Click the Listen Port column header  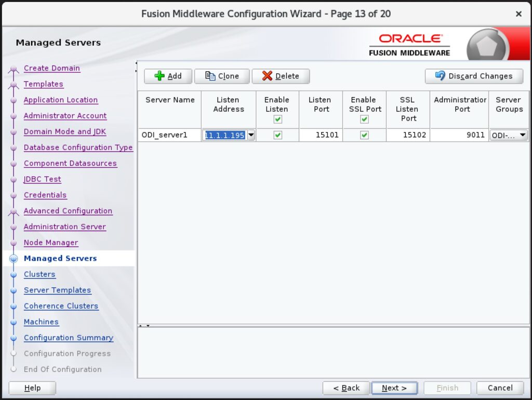click(321, 110)
